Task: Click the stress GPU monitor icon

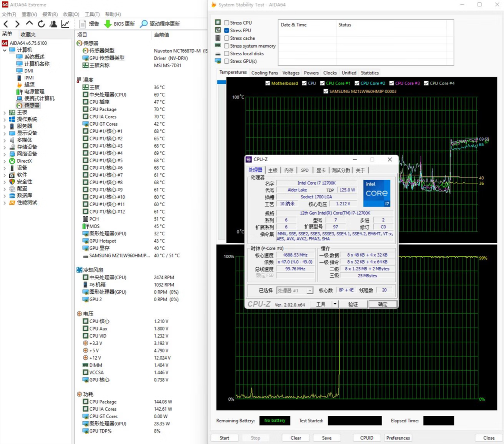Action: [x=218, y=61]
